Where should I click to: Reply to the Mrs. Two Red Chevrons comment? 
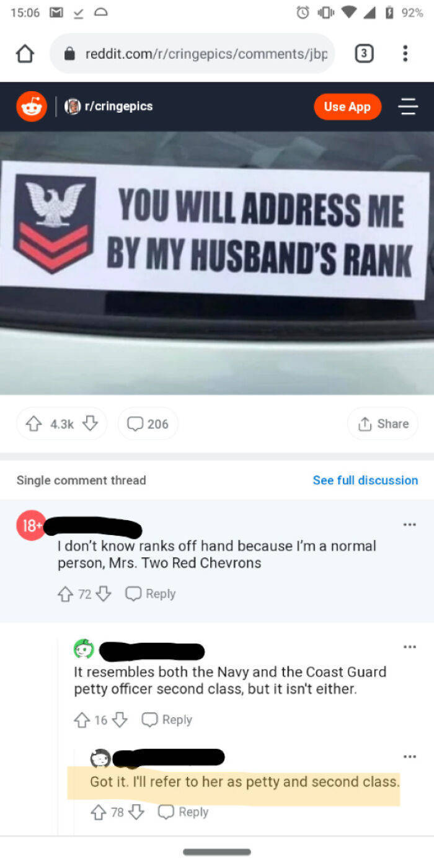click(151, 594)
